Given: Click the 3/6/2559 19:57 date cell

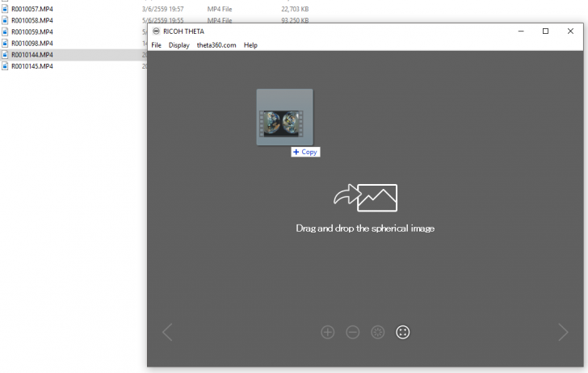Looking at the screenshot, I should (x=163, y=9).
